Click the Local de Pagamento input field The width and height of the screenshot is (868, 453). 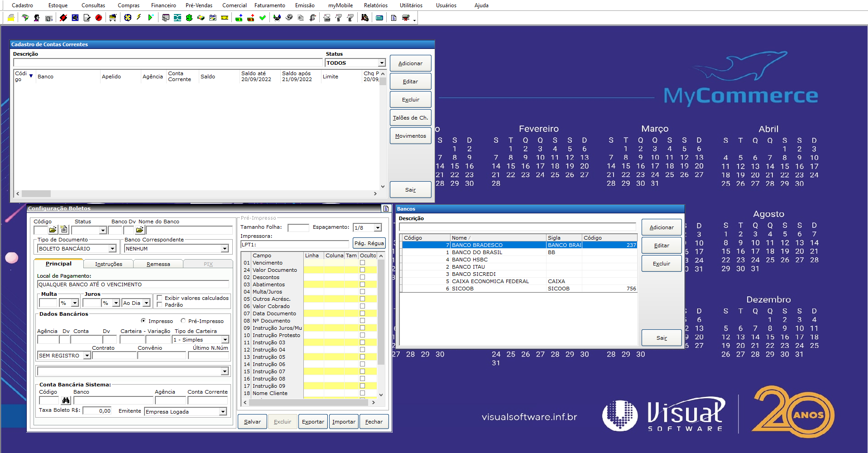(133, 284)
